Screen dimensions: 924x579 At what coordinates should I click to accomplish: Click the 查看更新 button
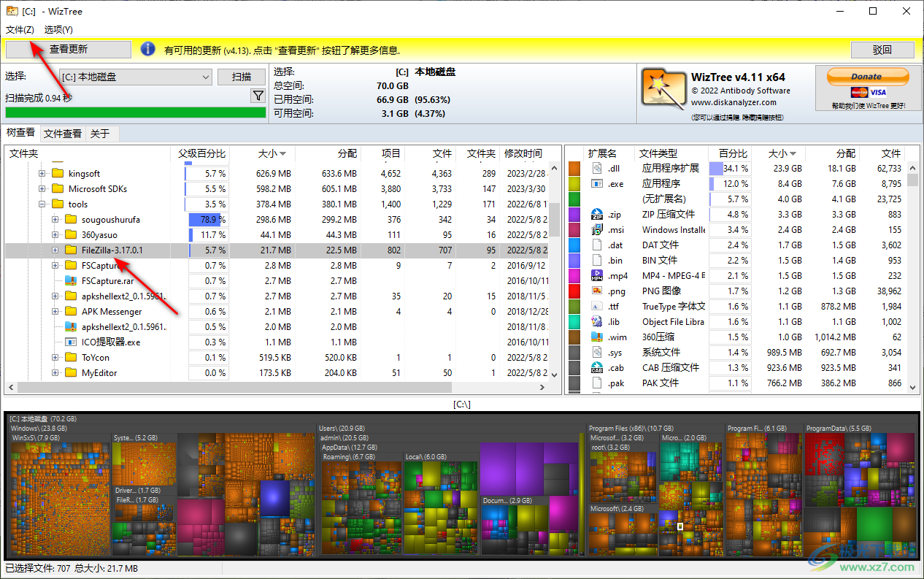click(x=69, y=50)
